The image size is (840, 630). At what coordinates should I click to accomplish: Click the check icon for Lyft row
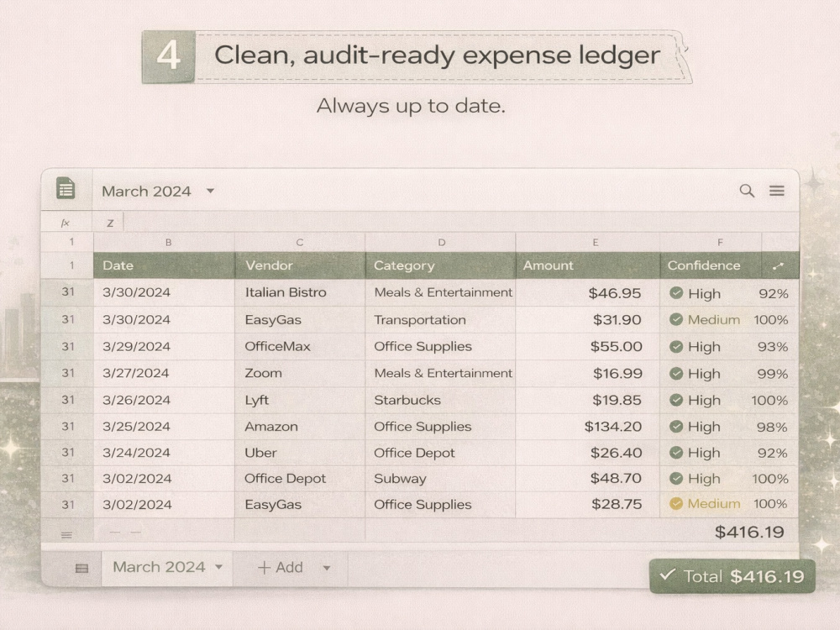coord(676,400)
